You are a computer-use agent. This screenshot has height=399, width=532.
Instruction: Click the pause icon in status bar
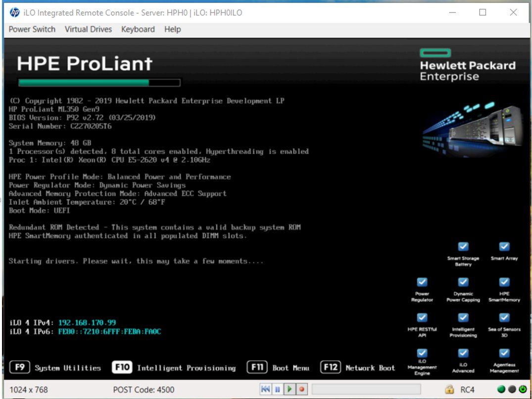click(277, 389)
